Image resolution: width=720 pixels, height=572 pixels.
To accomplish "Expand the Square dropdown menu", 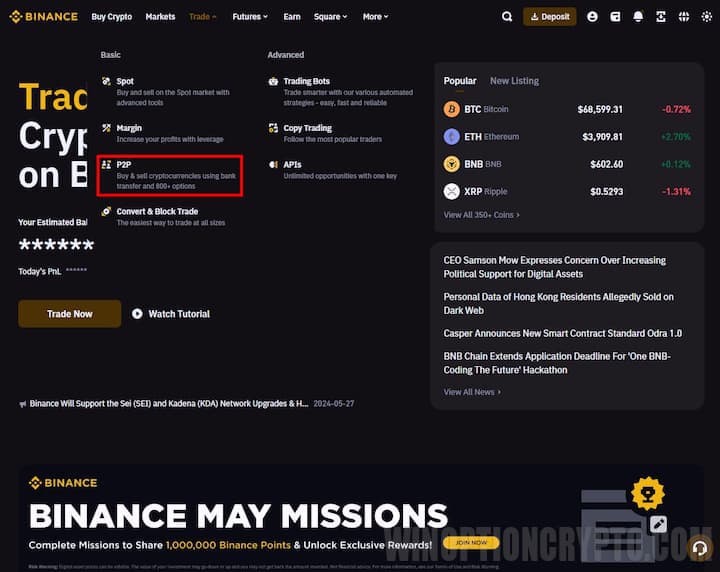I will coord(331,17).
